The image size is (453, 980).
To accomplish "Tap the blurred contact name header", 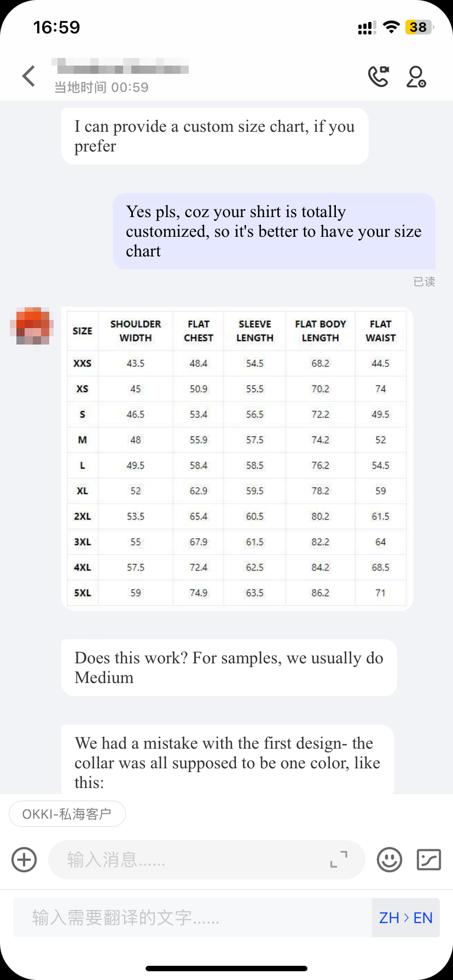I will (x=121, y=67).
